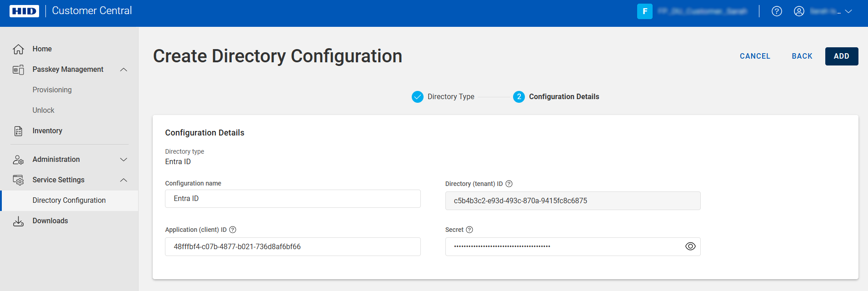The height and width of the screenshot is (291, 868).
Task: Collapse the Passkey Management section
Action: (124, 70)
